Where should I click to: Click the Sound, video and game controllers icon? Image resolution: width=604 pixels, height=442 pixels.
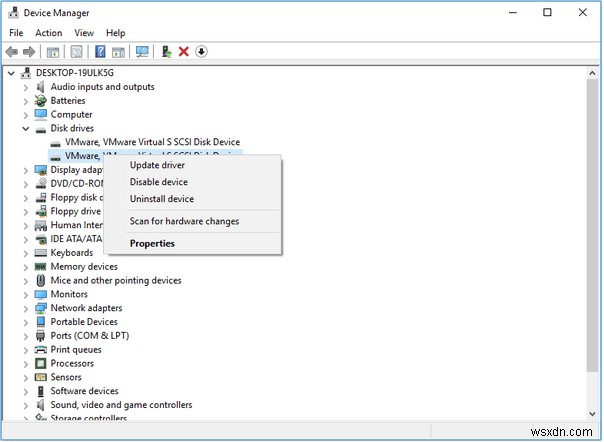pos(40,405)
